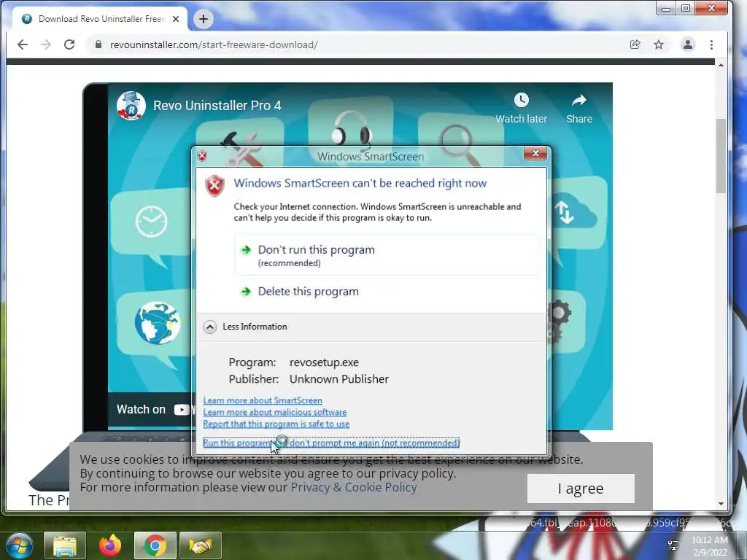Click the Chrome taskbar icon

pyautogui.click(x=155, y=545)
